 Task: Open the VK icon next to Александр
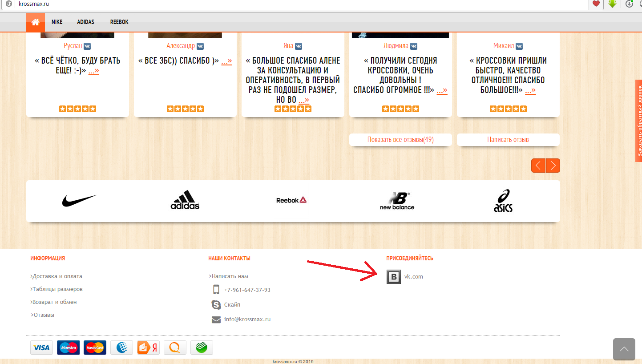200,46
